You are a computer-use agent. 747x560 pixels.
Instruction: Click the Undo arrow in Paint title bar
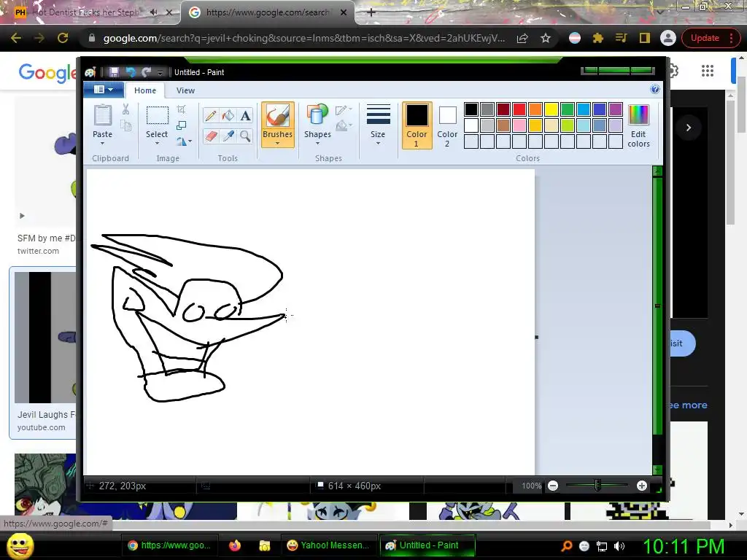[130, 72]
